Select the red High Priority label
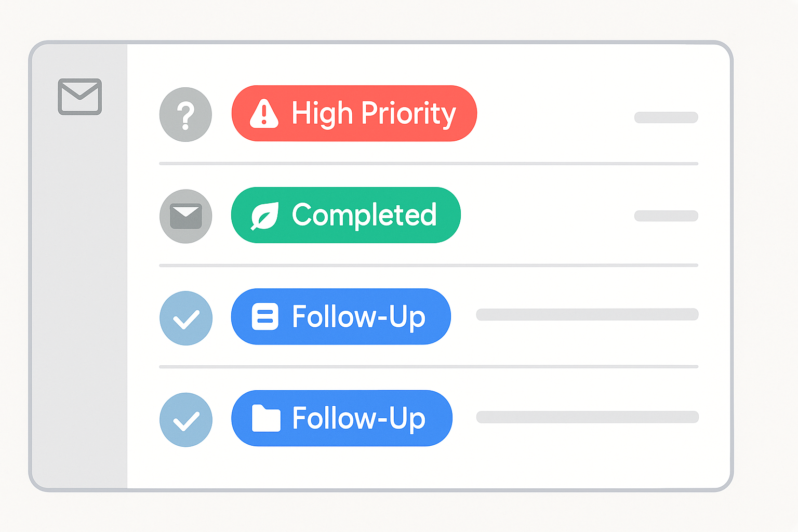The width and height of the screenshot is (798, 532). pos(354,113)
